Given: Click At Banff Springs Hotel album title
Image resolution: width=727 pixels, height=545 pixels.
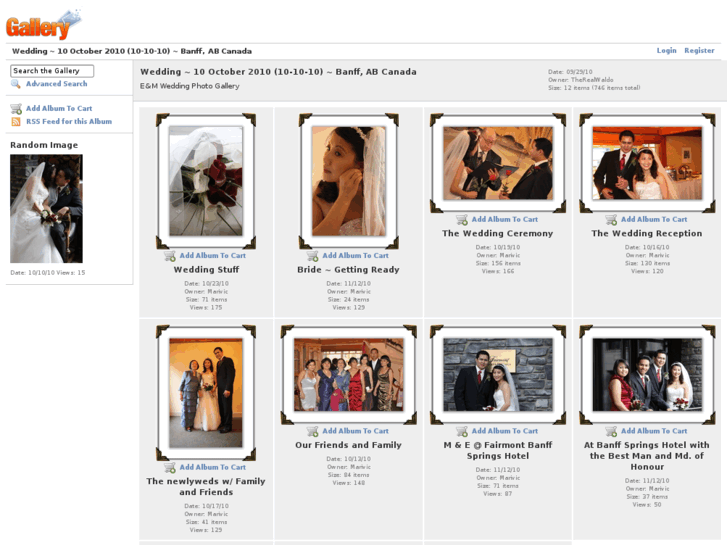Looking at the screenshot, I should [647, 456].
